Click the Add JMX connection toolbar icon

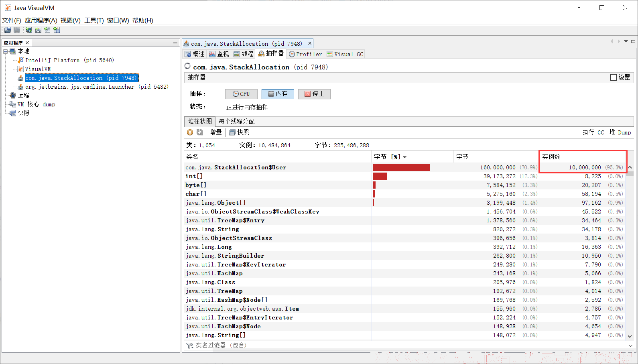coord(38,30)
